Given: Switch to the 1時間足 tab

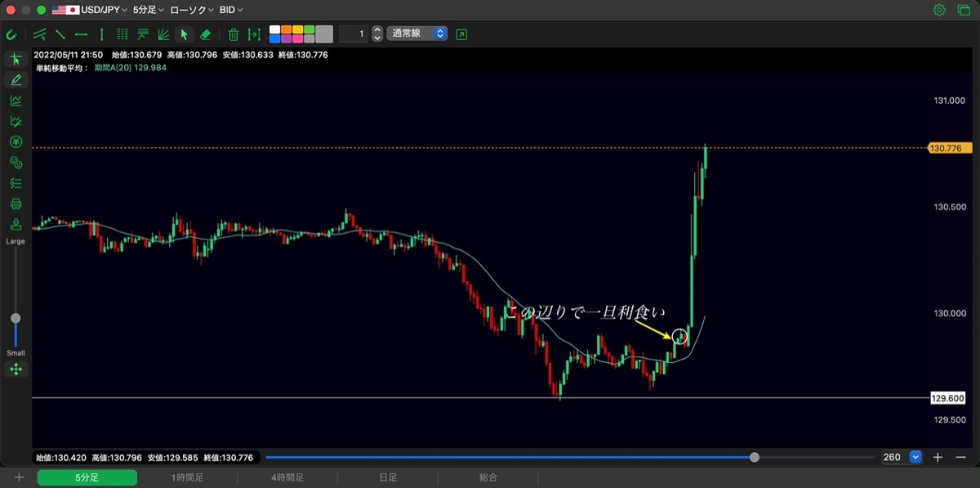Looking at the screenshot, I should tap(187, 477).
